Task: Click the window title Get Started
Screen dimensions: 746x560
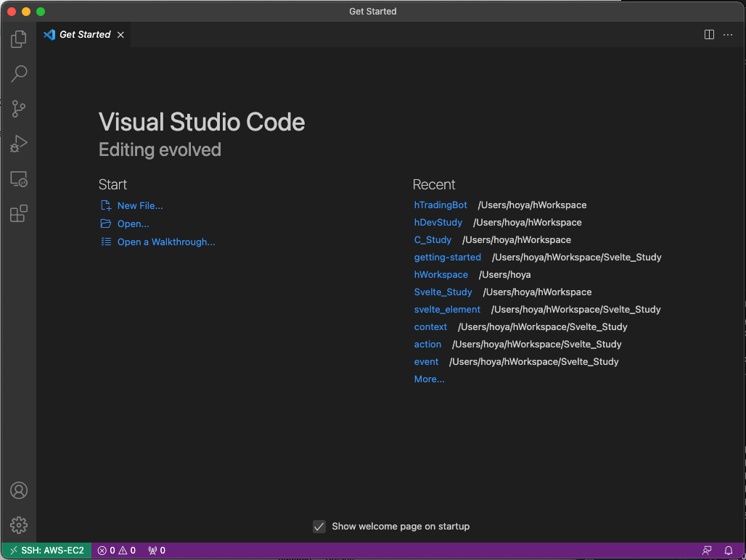Action: click(372, 12)
